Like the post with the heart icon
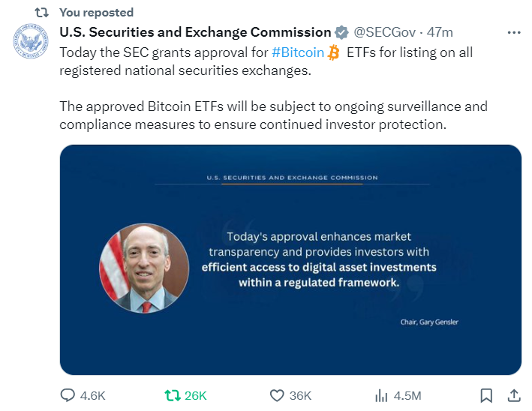Viewport: 532px width, 411px height. pos(277,395)
